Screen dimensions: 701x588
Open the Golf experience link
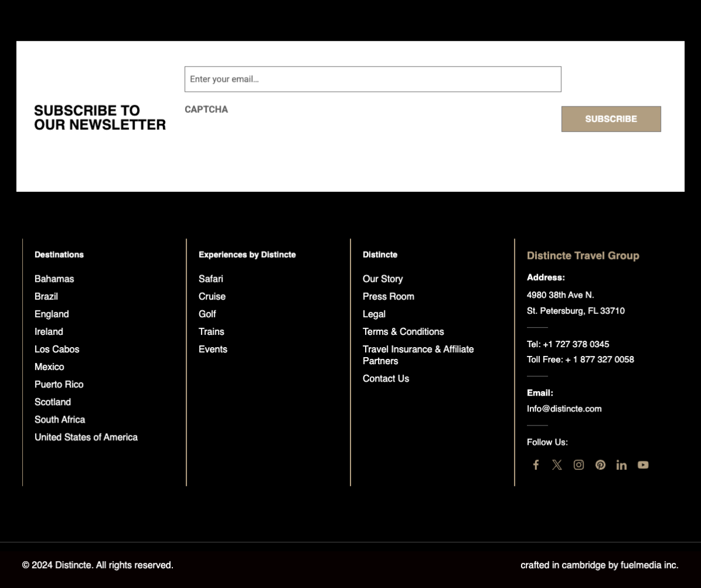tap(207, 314)
